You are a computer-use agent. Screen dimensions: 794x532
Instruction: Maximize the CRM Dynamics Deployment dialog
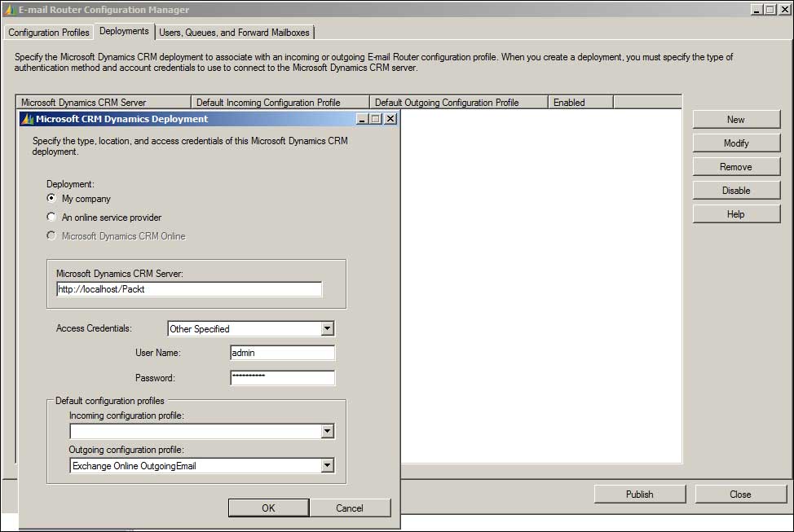coord(376,119)
